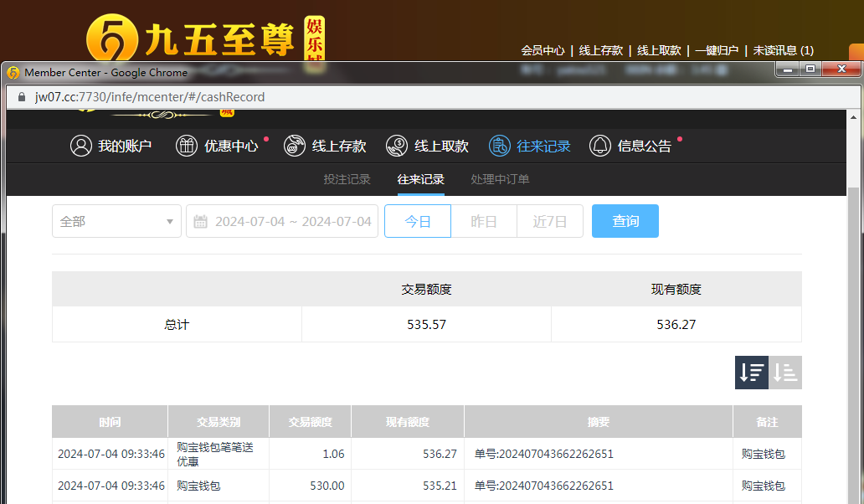Switch to the 投注记录 tab
Image resolution: width=864 pixels, height=504 pixels.
click(x=347, y=179)
